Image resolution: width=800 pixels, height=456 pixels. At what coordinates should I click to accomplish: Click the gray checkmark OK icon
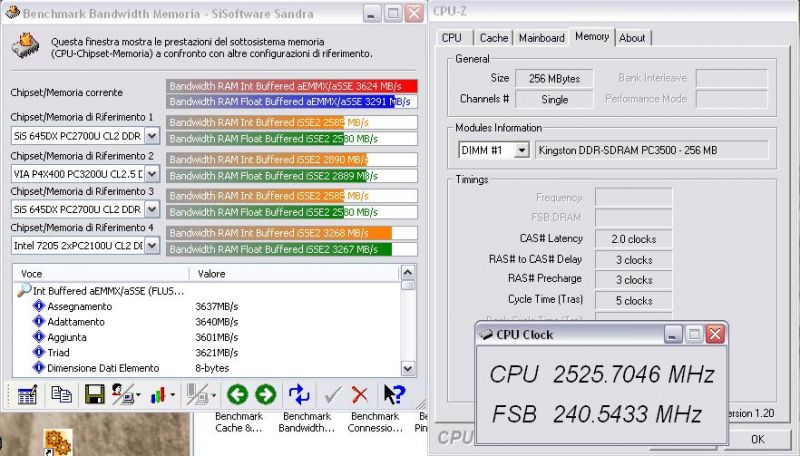click(x=333, y=394)
